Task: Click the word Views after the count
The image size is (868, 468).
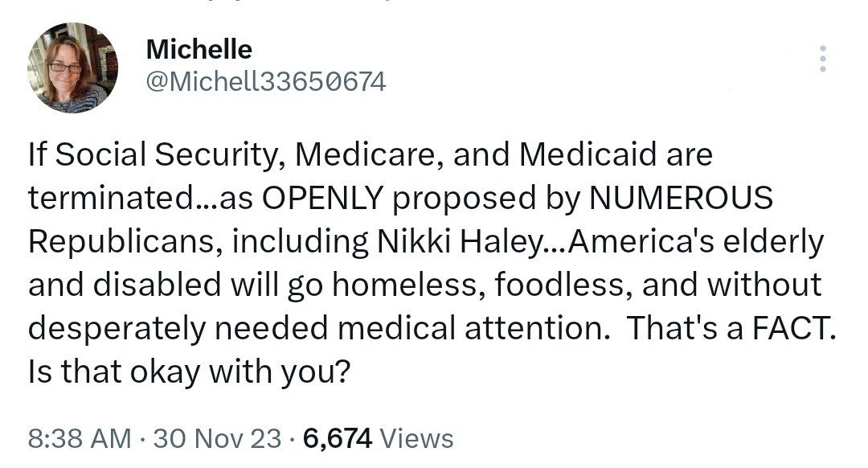Action: point(417,438)
